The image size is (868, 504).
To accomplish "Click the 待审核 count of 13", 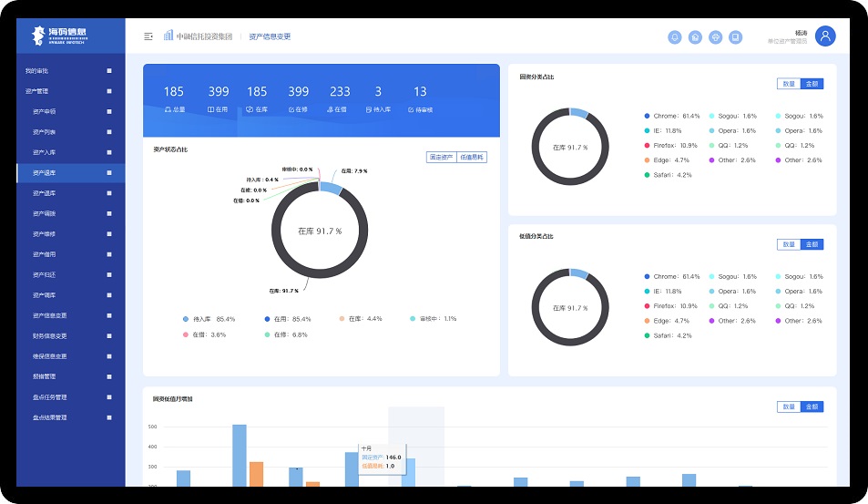I will (x=420, y=92).
